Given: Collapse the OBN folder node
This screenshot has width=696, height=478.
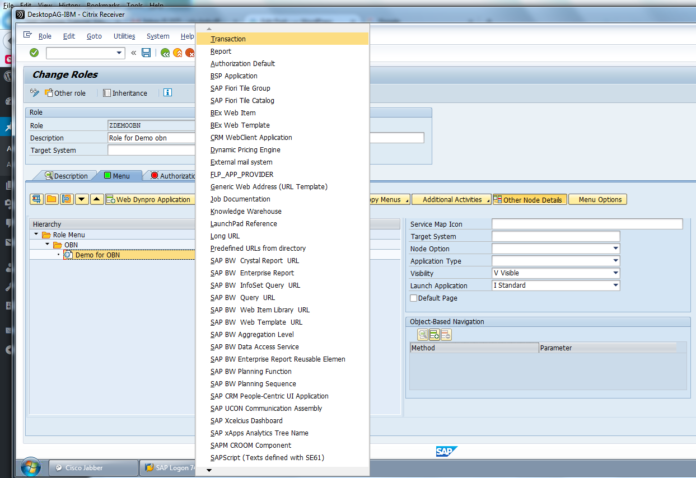Looking at the screenshot, I should 47,245.
